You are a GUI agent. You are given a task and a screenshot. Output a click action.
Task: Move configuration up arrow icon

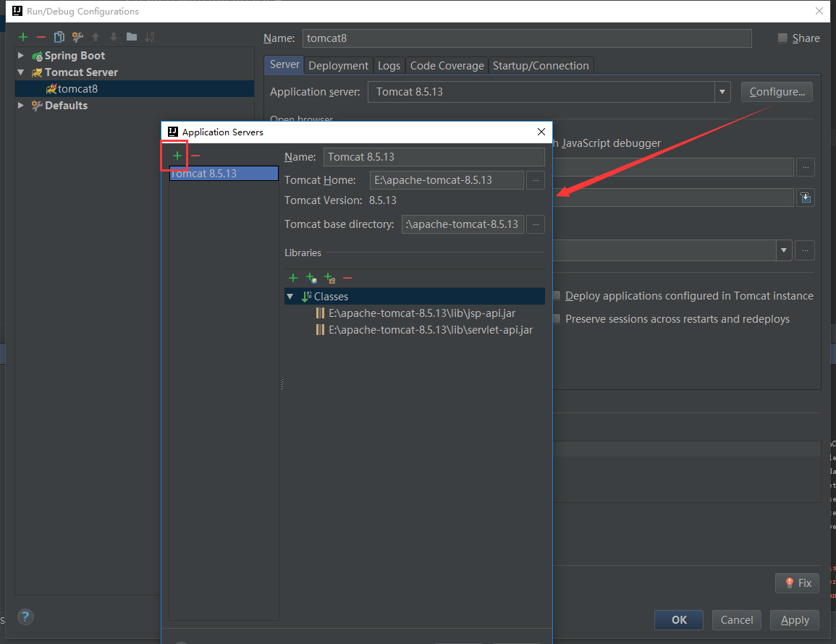click(x=96, y=37)
